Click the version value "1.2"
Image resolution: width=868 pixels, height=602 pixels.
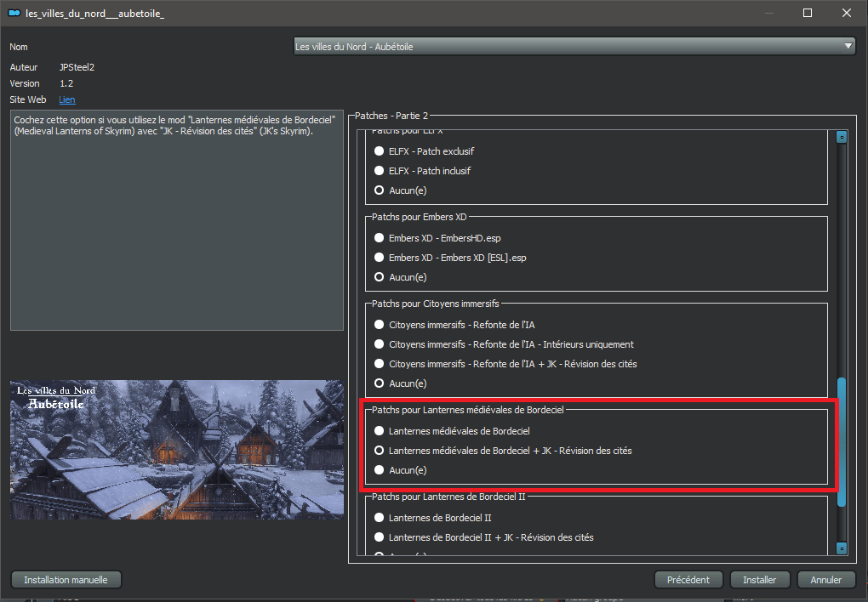click(x=66, y=83)
